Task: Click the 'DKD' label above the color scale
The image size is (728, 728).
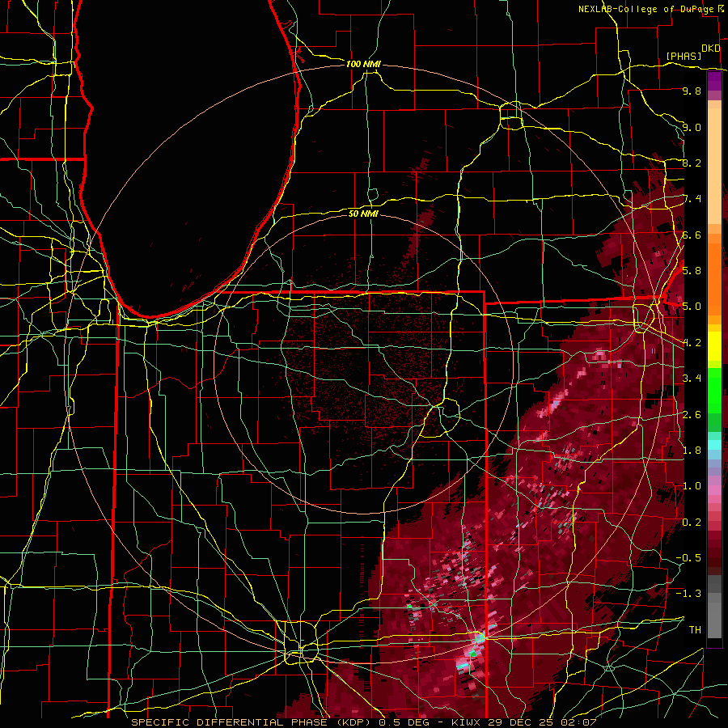Action: tap(710, 49)
